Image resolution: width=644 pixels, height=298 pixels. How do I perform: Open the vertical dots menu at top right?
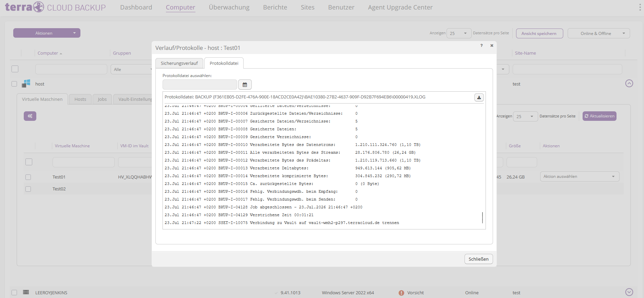(640, 7)
